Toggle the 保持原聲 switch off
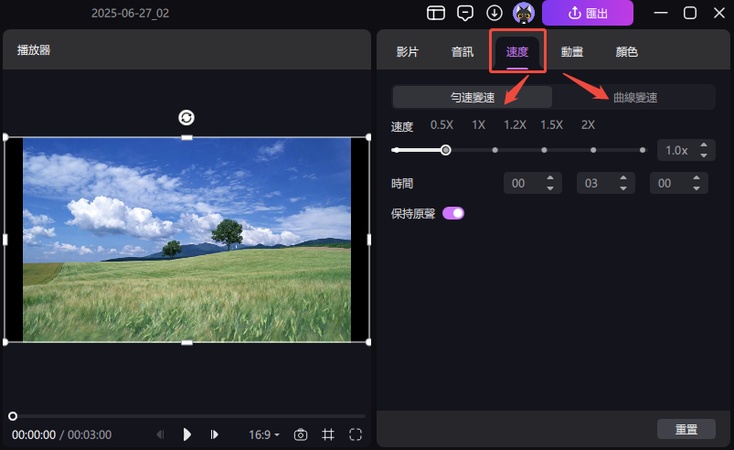This screenshot has height=450, width=734. 453,214
